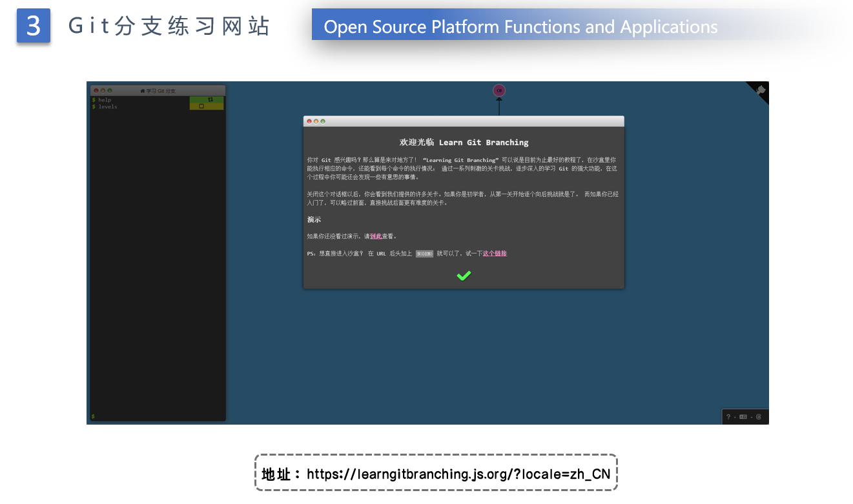Click the green button on terminal window
The image size is (853, 504).
[110, 91]
